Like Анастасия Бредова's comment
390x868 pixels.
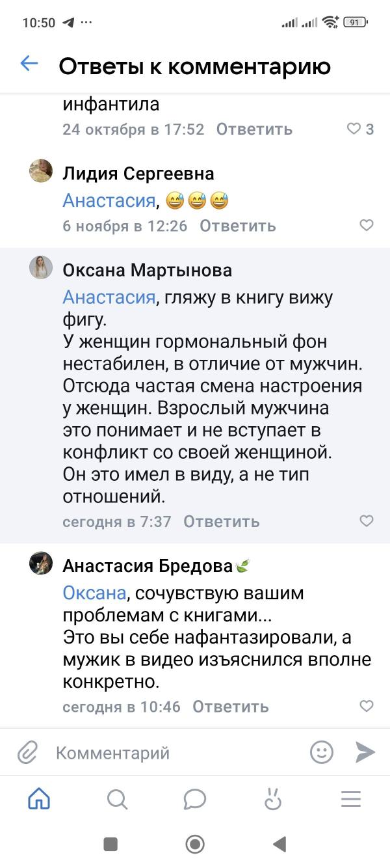[367, 706]
